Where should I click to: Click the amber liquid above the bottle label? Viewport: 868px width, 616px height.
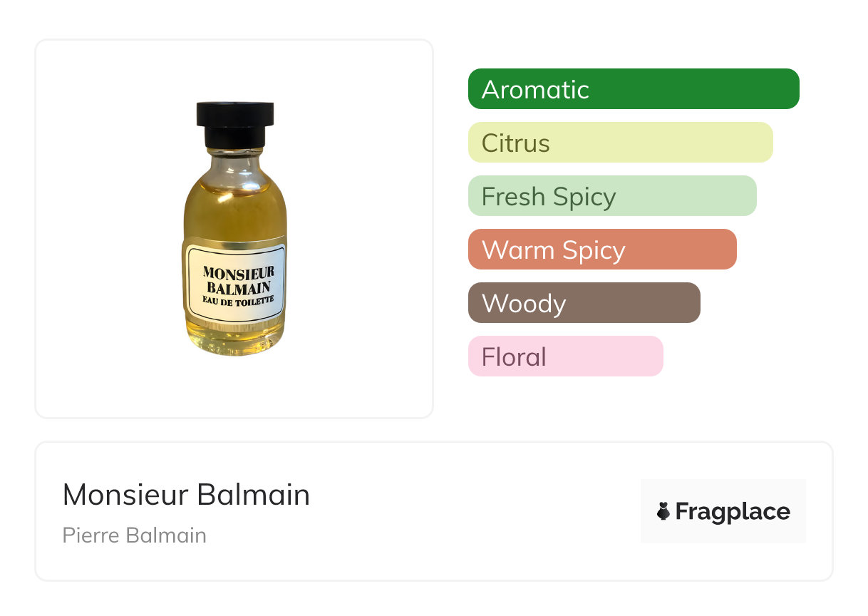(235, 210)
